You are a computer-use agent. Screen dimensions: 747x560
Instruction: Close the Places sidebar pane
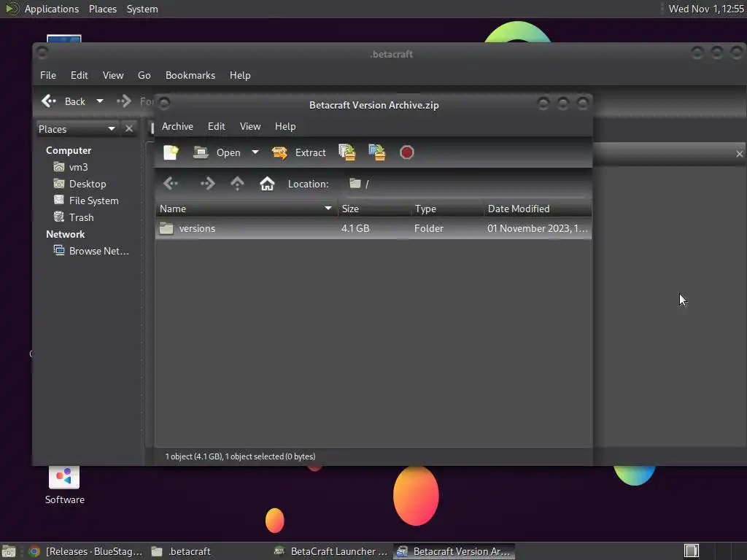pos(128,129)
